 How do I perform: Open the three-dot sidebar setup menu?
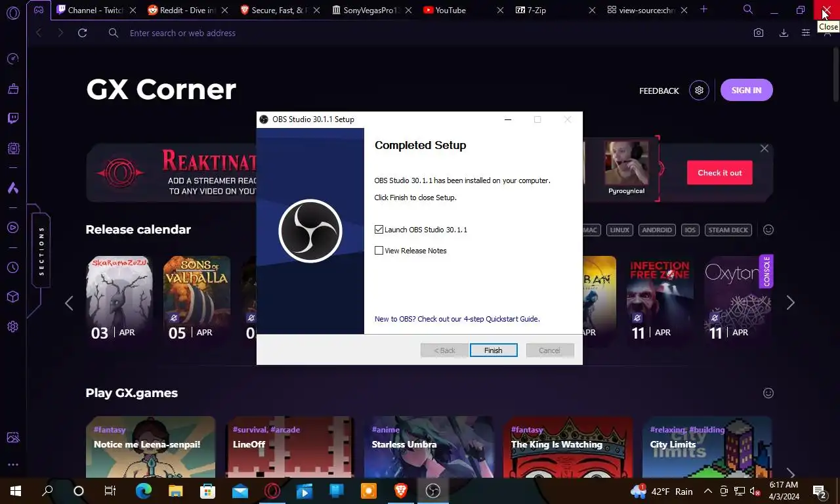click(12, 465)
